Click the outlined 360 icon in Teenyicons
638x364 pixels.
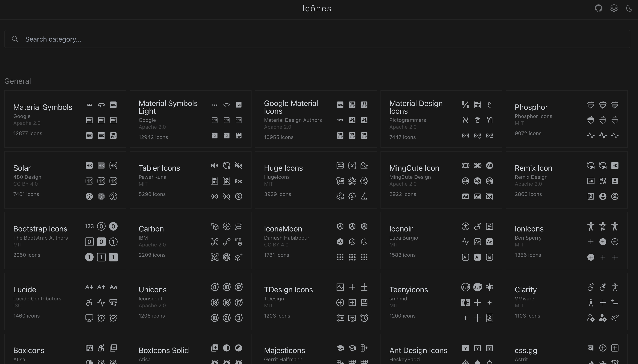[466, 287]
